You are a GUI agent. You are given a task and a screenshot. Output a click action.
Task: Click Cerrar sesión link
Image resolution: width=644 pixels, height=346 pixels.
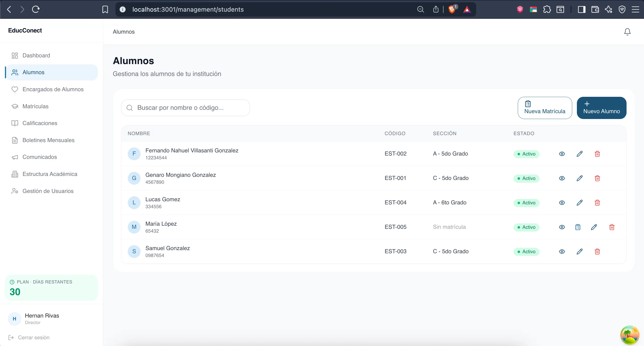pos(34,337)
